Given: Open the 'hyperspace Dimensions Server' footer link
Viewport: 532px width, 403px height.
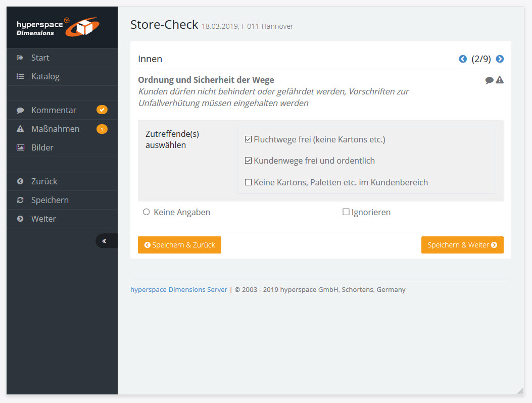Looking at the screenshot, I should [179, 289].
